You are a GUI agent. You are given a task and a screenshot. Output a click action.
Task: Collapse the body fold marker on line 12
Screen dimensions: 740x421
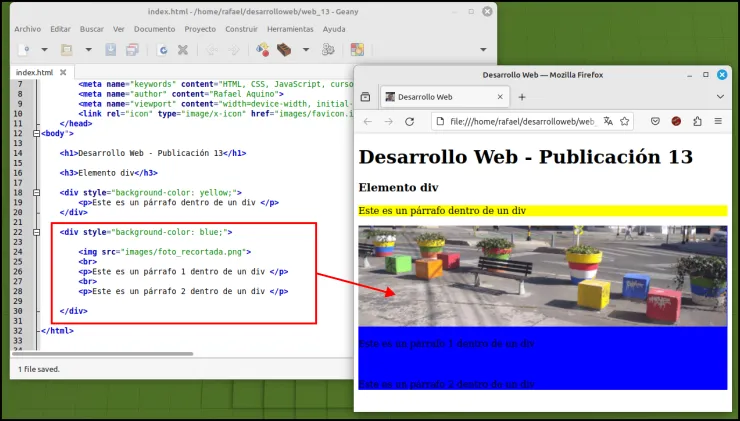pos(36,134)
